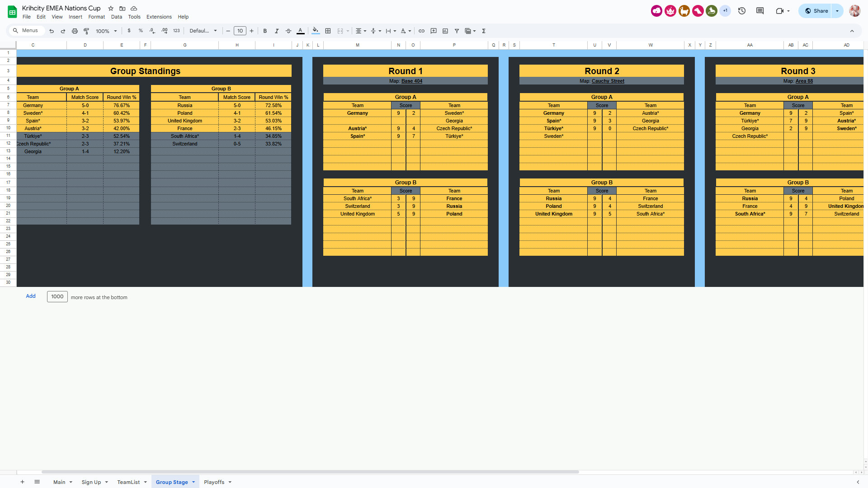Click the create filter icon
868x488 pixels.
(x=457, y=31)
